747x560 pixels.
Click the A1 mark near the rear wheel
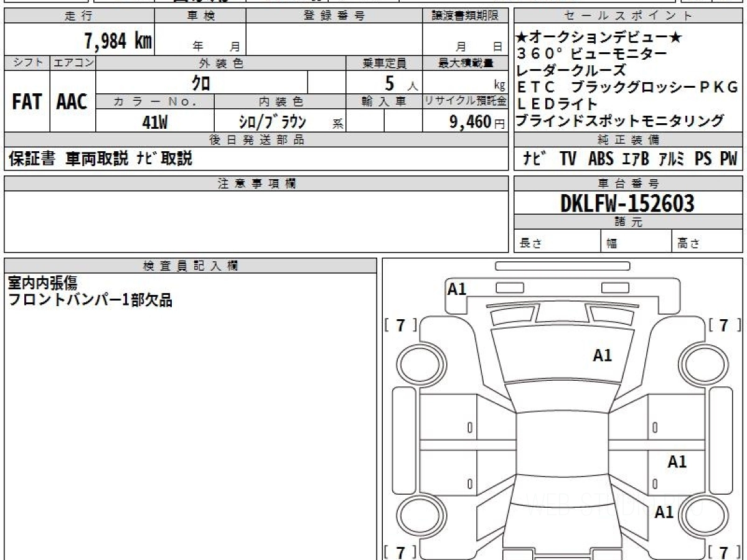point(664,512)
